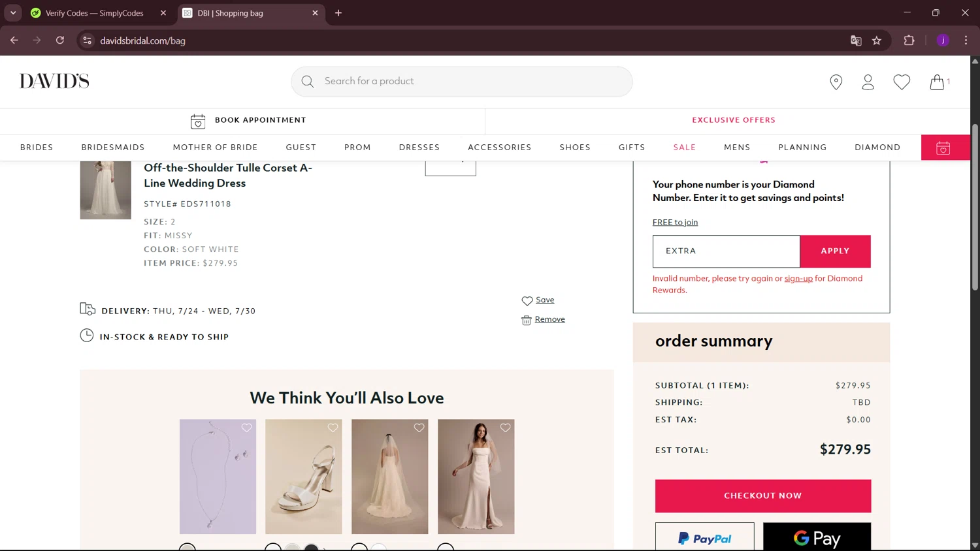Open the wedding dress thumbnail image
The image size is (980, 551).
coord(105,190)
